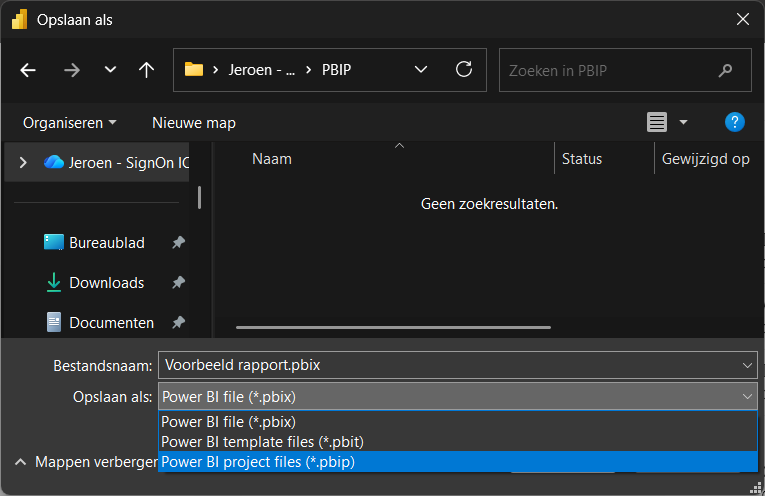Expand address bar previous locations dropdown
Image resolution: width=765 pixels, height=496 pixels.
click(421, 70)
